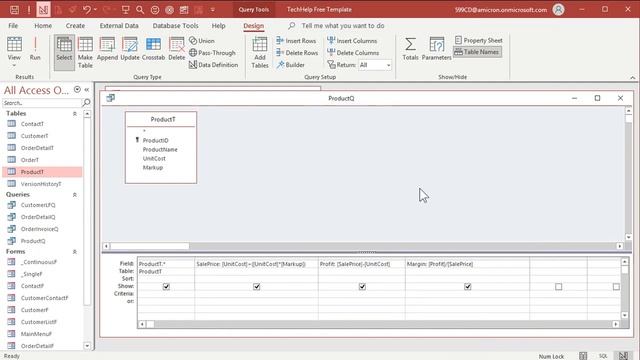Screen dimensions: 640x360
Task: Click the Save icon in quick access toolbar
Action: 14,9
